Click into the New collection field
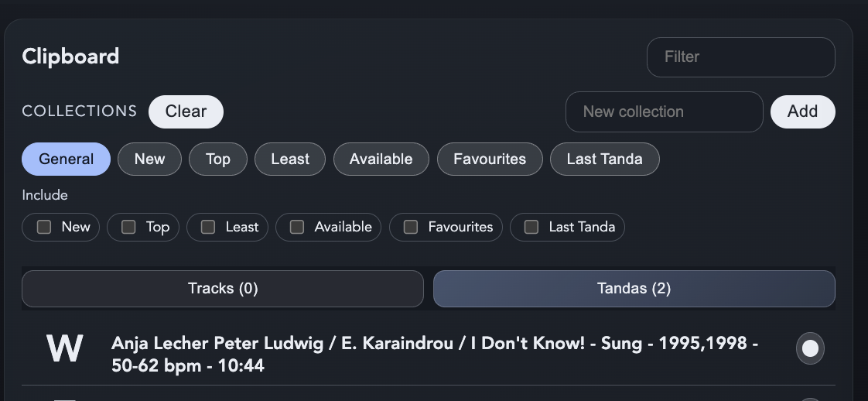This screenshot has height=401, width=868. point(665,112)
